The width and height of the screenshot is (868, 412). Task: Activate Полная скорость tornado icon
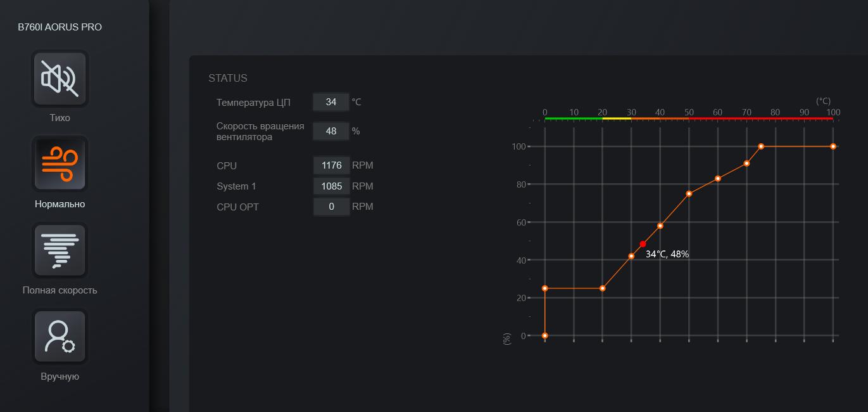[x=60, y=250]
